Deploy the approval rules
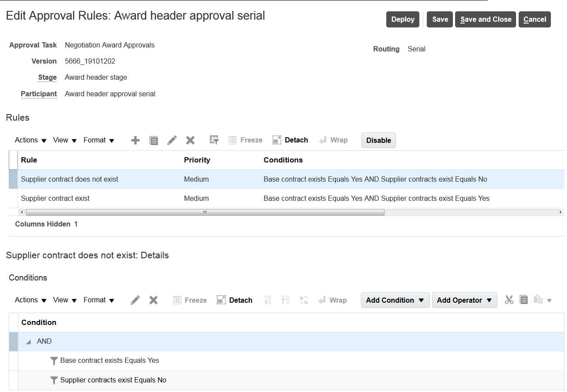 (402, 19)
